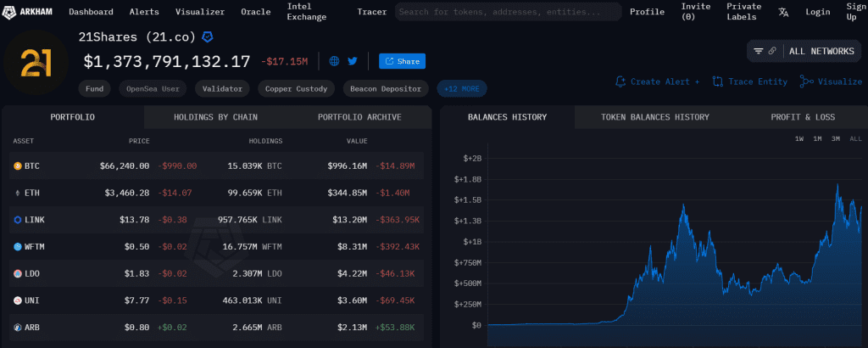Set chart range to 1M
The width and height of the screenshot is (868, 348).
pos(817,138)
